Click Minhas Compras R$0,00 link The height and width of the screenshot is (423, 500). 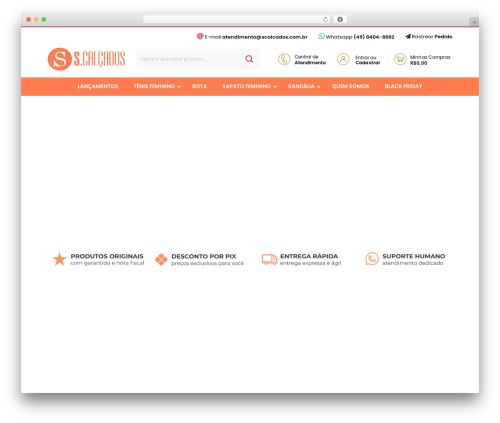(x=430, y=60)
